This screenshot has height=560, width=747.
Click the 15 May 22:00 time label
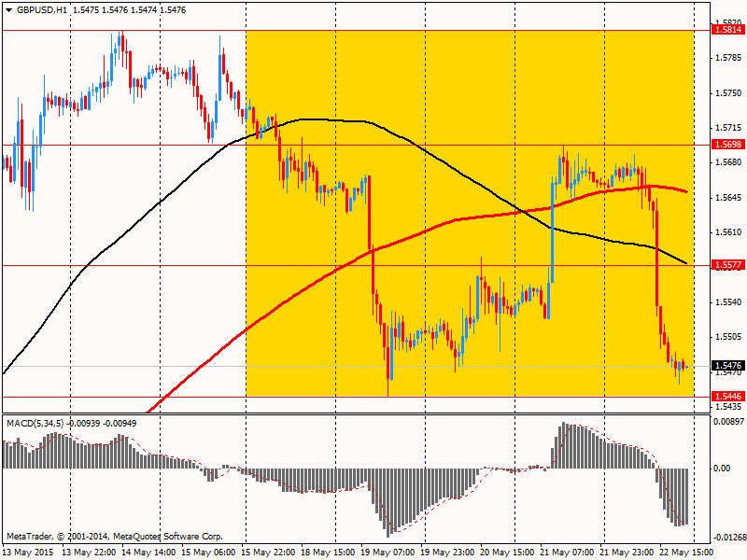click(268, 553)
